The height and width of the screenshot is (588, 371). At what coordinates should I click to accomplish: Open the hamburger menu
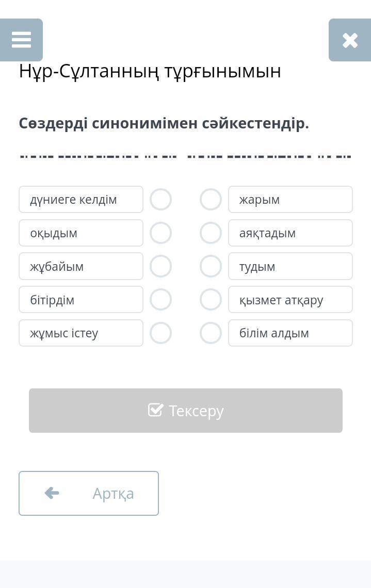pos(21,40)
